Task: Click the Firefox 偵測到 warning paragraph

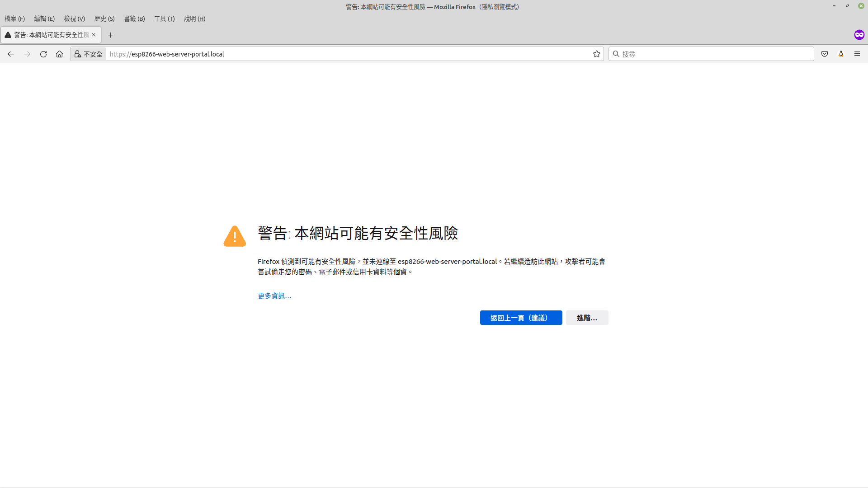Action: tap(431, 267)
